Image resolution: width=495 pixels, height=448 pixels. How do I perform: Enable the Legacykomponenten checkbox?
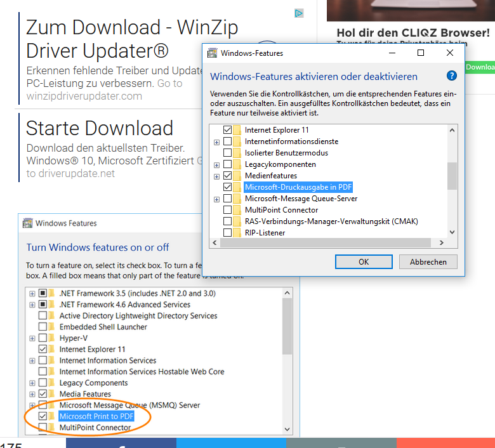coord(227,164)
